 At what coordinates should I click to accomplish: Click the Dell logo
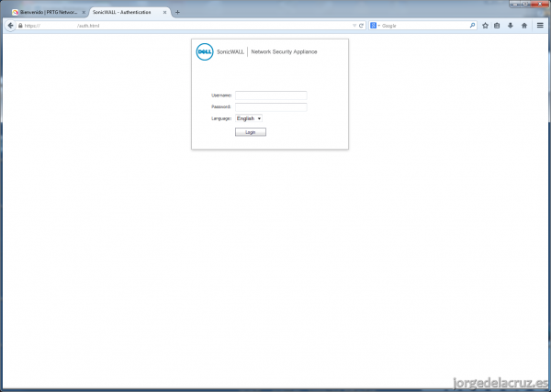coord(205,52)
